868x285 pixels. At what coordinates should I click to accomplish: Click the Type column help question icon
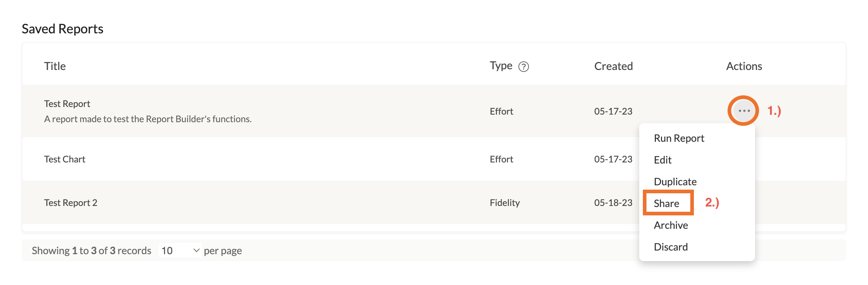523,67
